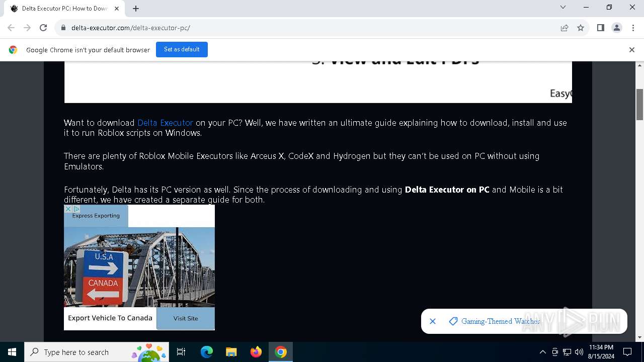Click the taskbar search box
Viewport: 644px width, 362px height.
97,352
